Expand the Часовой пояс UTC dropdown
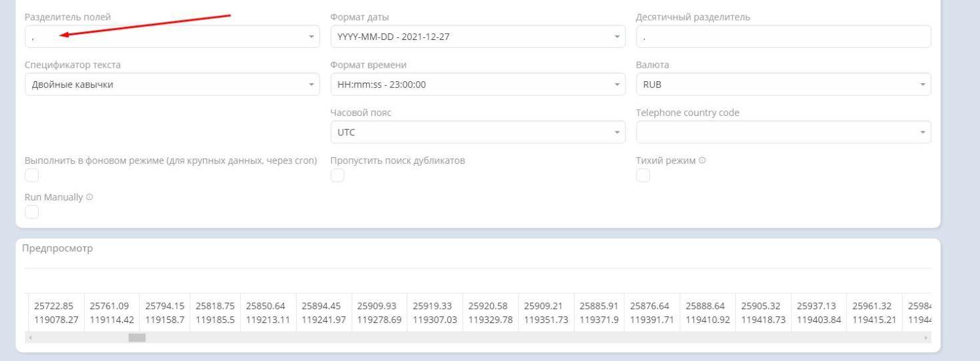This screenshot has height=361, width=980. [x=477, y=133]
